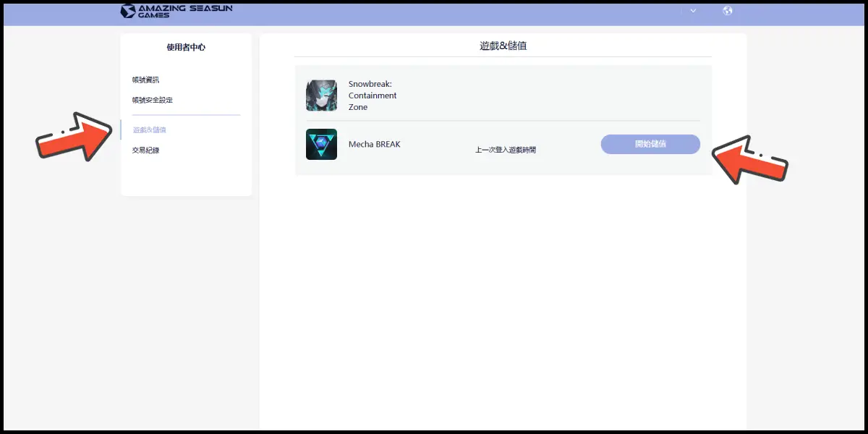
Task: Open the globe language selector icon
Action: [x=728, y=11]
